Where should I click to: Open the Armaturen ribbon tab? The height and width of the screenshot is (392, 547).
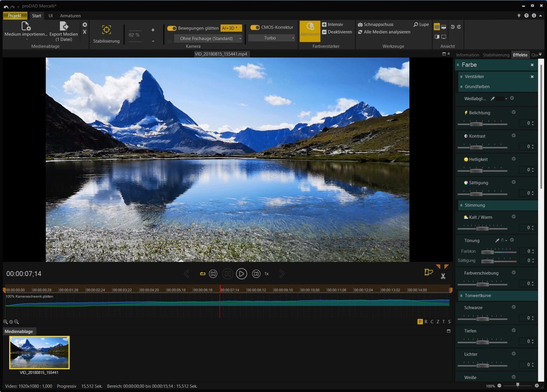(x=70, y=15)
